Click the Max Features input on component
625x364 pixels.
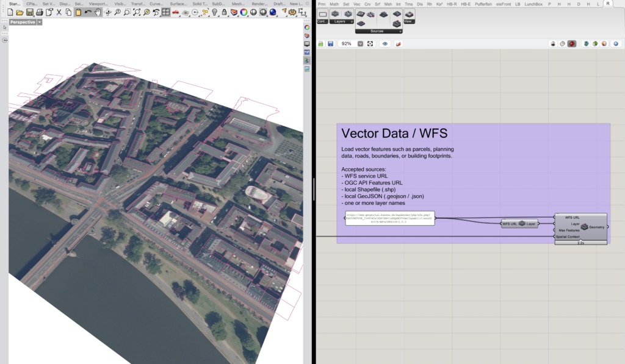point(569,230)
